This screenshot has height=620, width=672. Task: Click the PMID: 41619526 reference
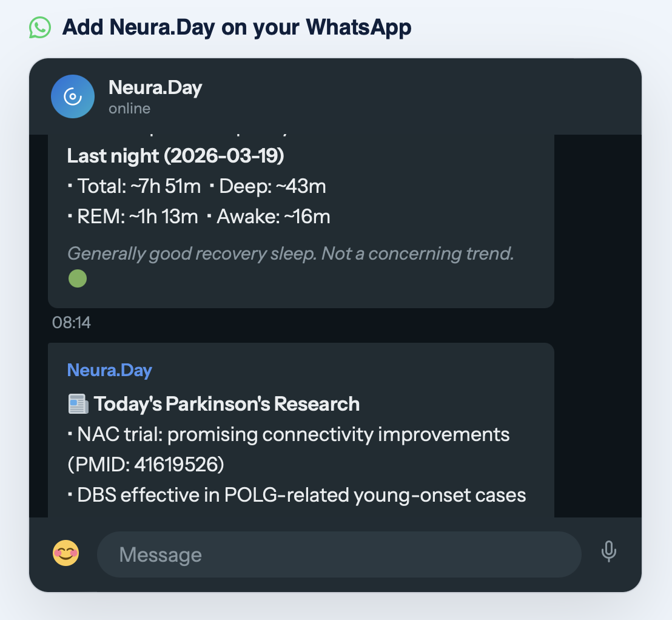coord(146,465)
